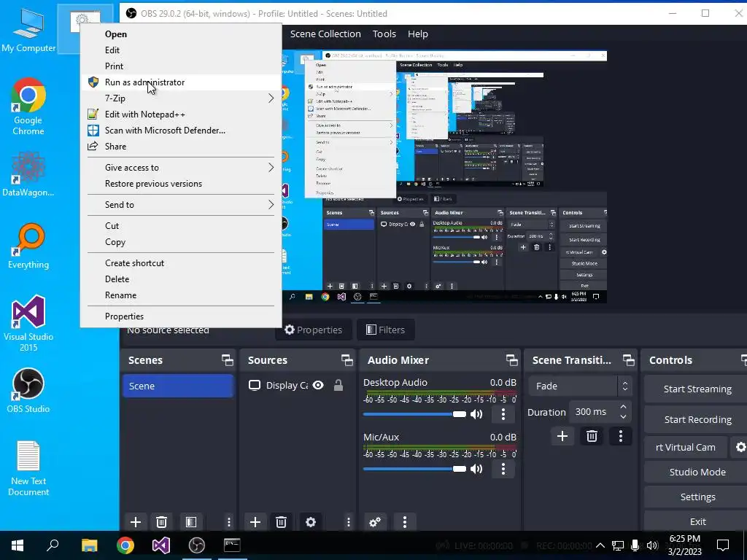The height and width of the screenshot is (560, 747).
Task: Add a new scene with plus icon
Action: pos(135,522)
